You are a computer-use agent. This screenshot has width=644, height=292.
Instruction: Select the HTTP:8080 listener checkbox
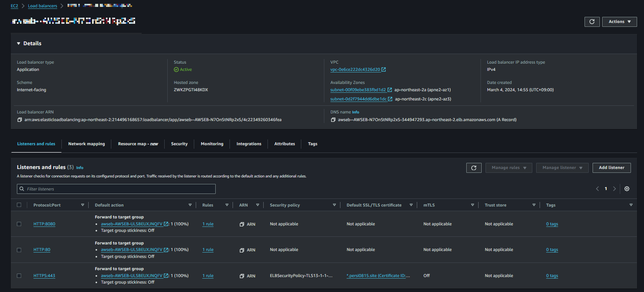19,224
